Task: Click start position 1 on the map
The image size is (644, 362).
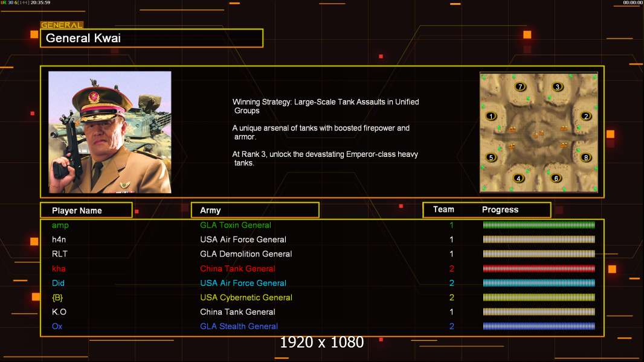Action: (x=491, y=116)
